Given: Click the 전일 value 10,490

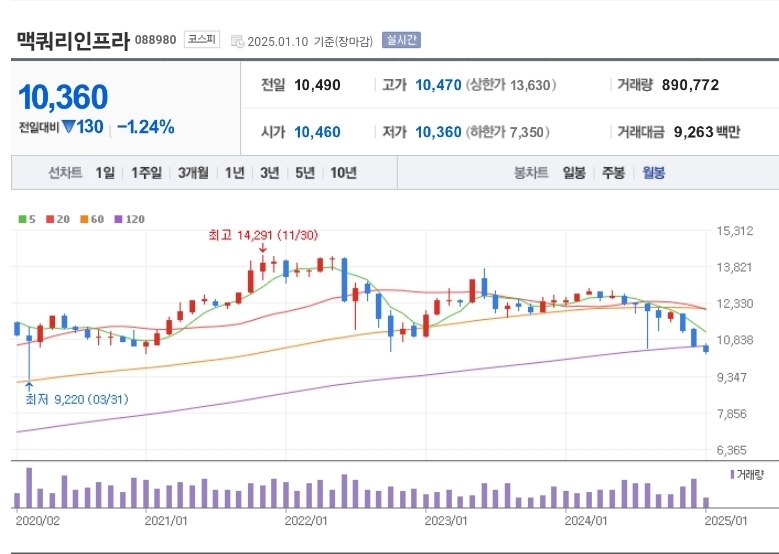Looking at the screenshot, I should 317,85.
